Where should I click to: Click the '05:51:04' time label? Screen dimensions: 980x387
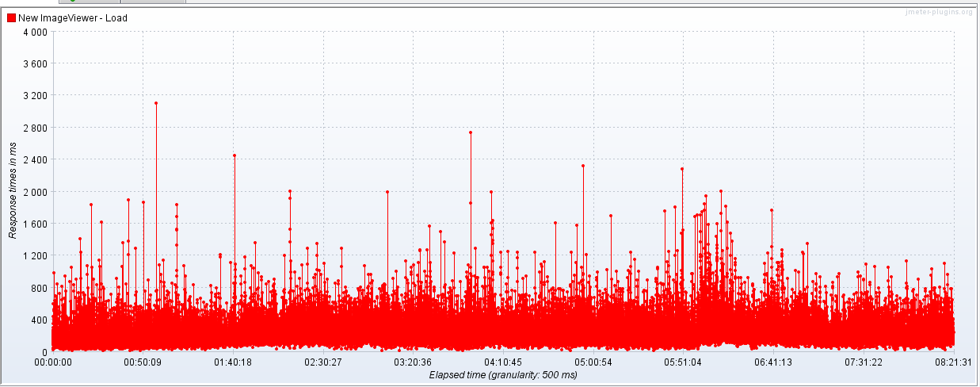click(x=684, y=362)
